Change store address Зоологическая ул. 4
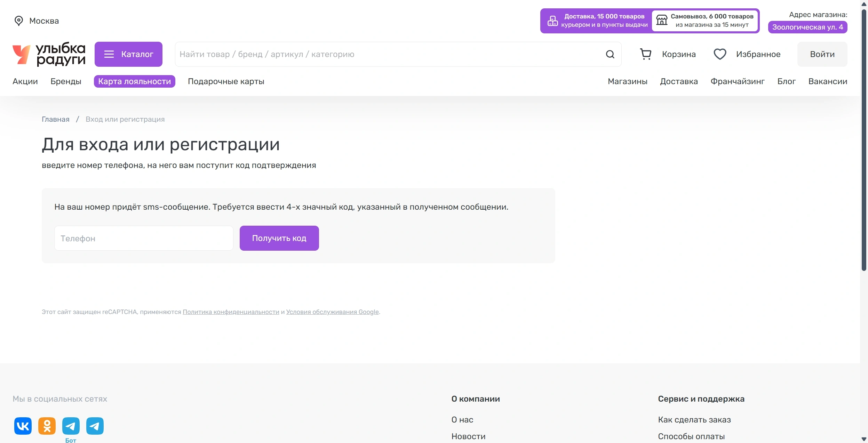The width and height of the screenshot is (868, 443). pyautogui.click(x=807, y=27)
